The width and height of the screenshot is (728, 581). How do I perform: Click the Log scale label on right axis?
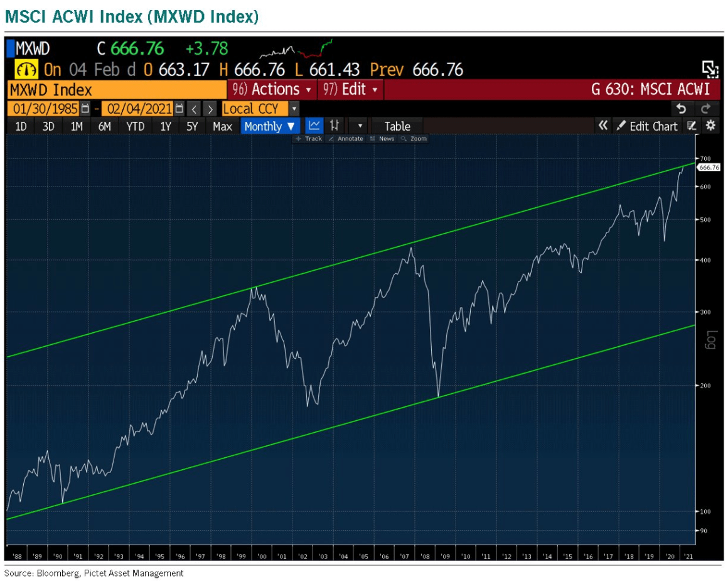click(711, 340)
